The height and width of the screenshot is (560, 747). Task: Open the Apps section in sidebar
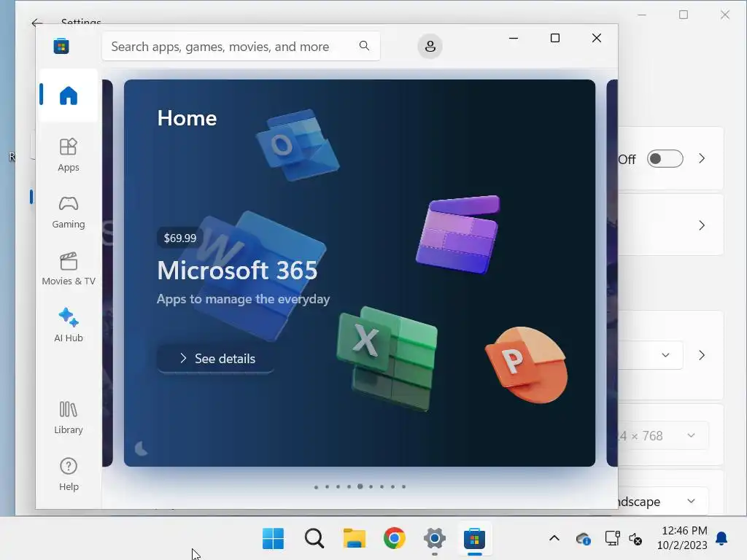[x=69, y=155]
